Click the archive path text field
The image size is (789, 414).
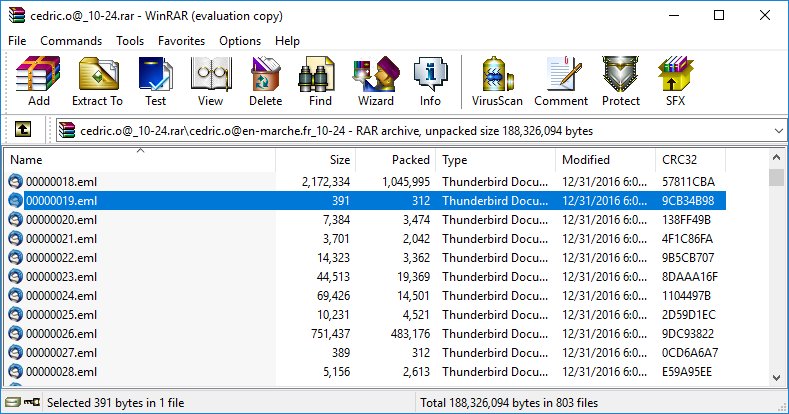(420, 131)
